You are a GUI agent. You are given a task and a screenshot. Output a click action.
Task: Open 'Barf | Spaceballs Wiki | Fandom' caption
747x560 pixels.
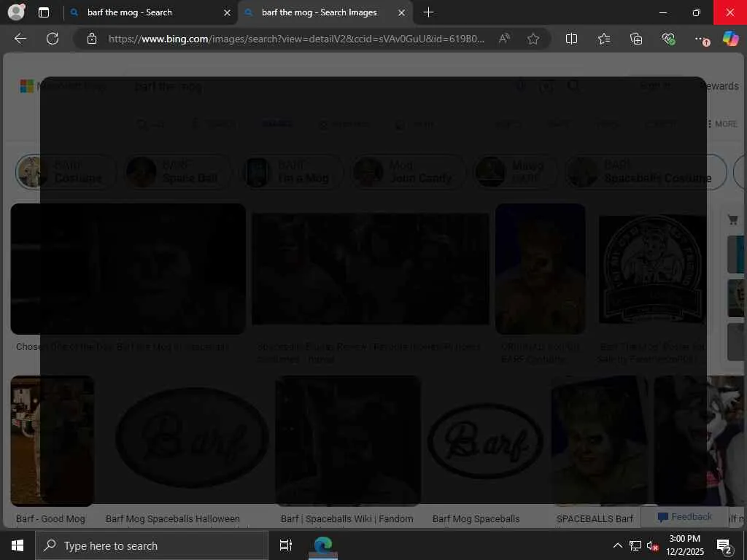point(347,518)
